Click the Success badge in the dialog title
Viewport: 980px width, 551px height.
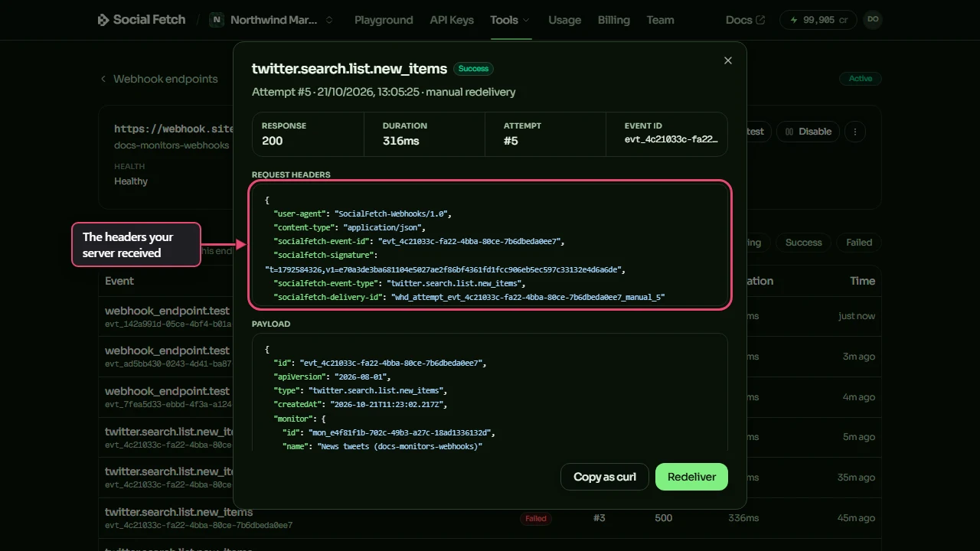coord(473,69)
